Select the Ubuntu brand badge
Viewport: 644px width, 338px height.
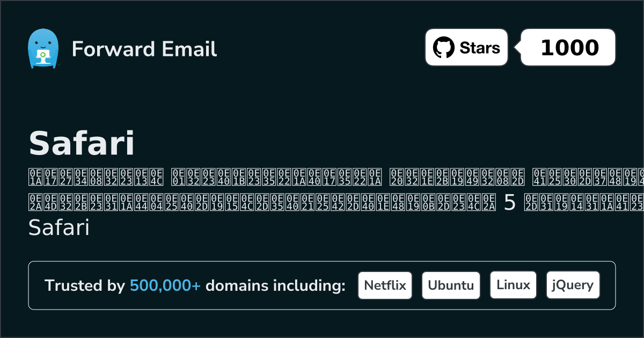coord(451,285)
